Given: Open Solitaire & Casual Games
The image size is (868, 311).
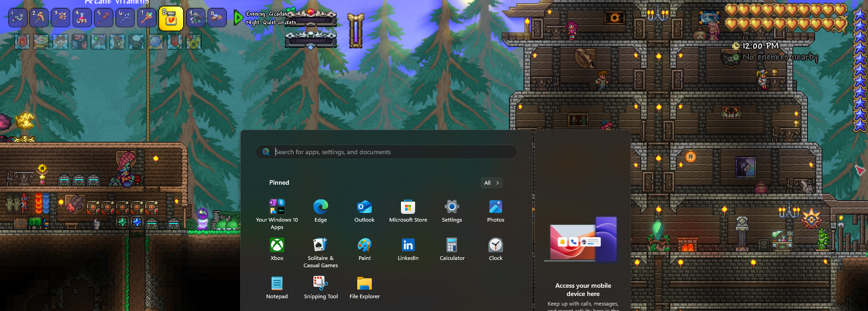Looking at the screenshot, I should click(321, 253).
